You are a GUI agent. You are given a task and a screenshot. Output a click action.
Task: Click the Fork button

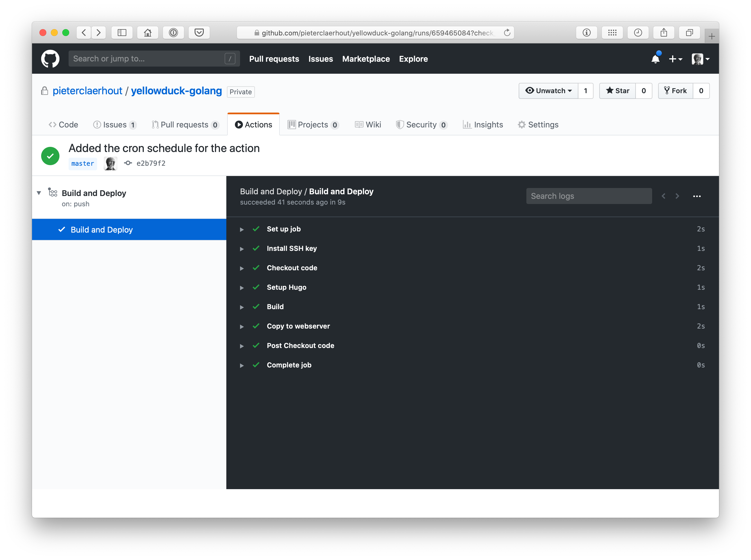click(675, 91)
